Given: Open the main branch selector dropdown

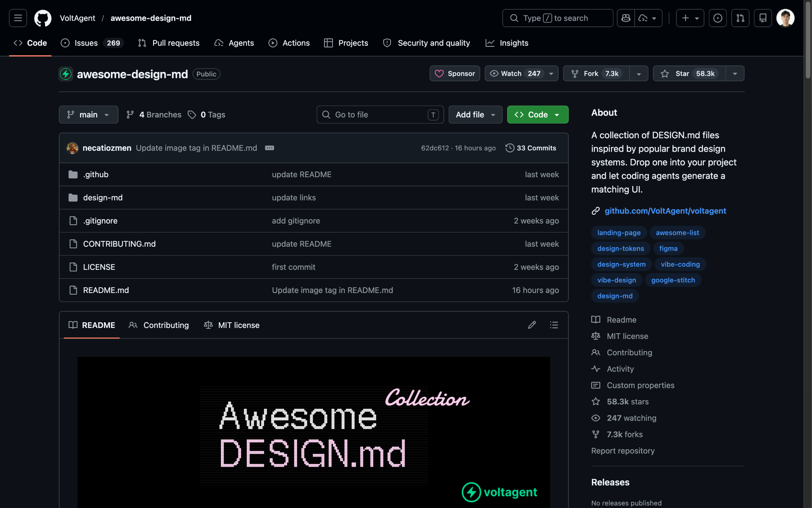Looking at the screenshot, I should click(89, 115).
